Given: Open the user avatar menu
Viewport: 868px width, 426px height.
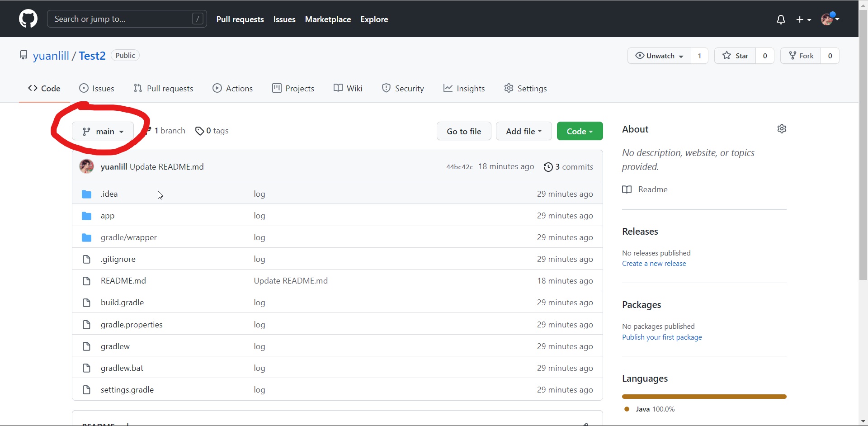Looking at the screenshot, I should pyautogui.click(x=830, y=19).
